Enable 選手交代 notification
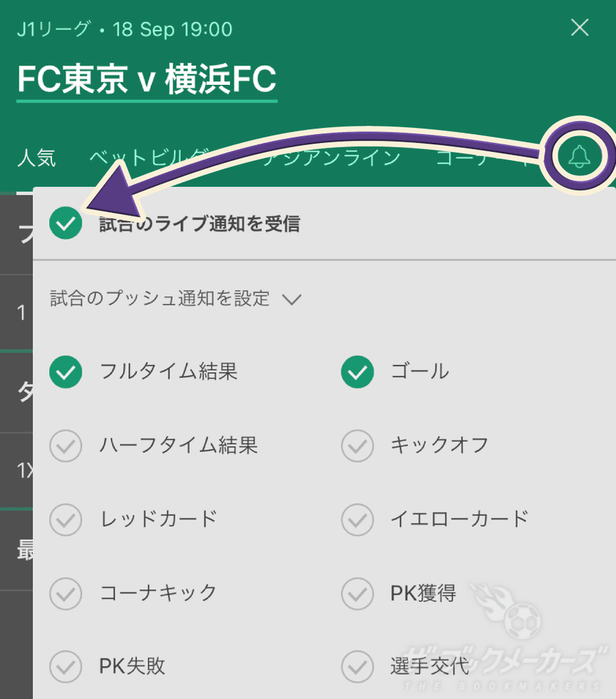The height and width of the screenshot is (699, 616). [357, 667]
